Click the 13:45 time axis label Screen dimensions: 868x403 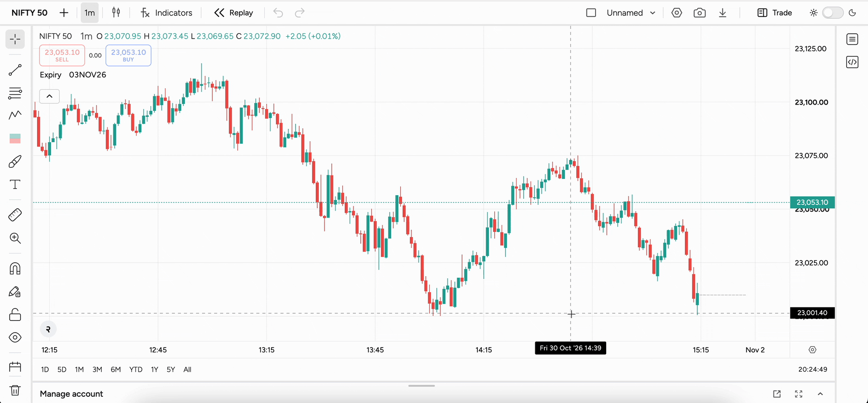pos(375,350)
